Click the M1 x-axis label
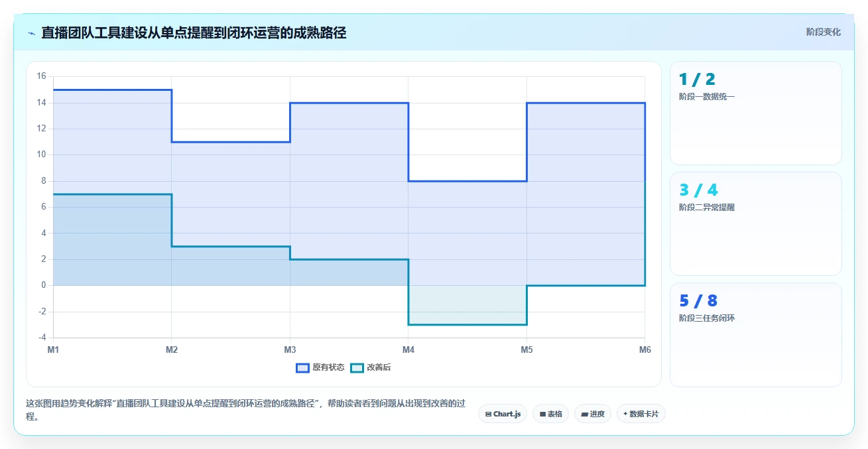Screen dimensions: 868x449 click(53, 350)
